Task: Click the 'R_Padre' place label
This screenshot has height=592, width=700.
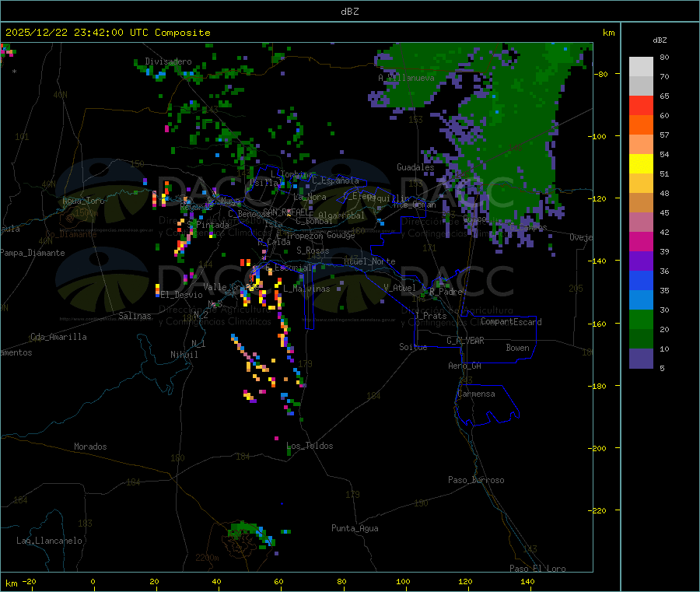Action: click(x=446, y=292)
